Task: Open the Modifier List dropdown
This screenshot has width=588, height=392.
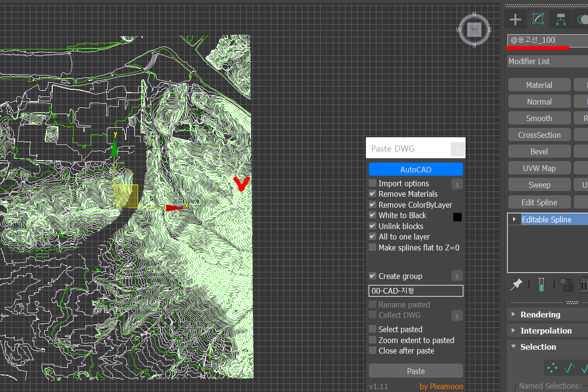Action: (547, 61)
